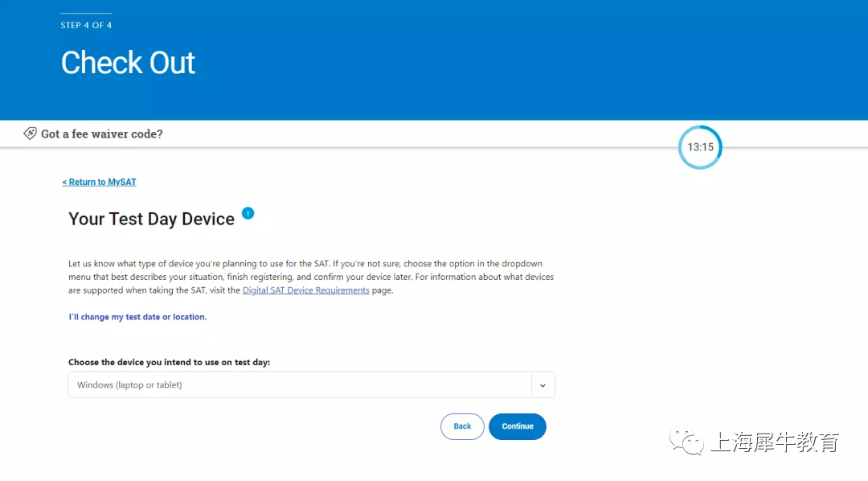Click the blue Check Out header banner
Image resolution: width=868 pixels, height=481 pixels.
click(x=434, y=60)
